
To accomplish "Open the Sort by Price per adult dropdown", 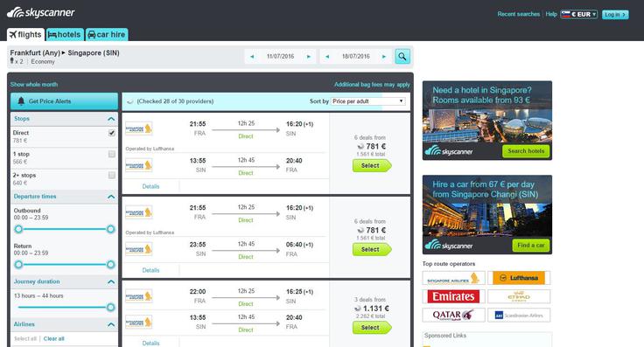I will click(x=368, y=101).
